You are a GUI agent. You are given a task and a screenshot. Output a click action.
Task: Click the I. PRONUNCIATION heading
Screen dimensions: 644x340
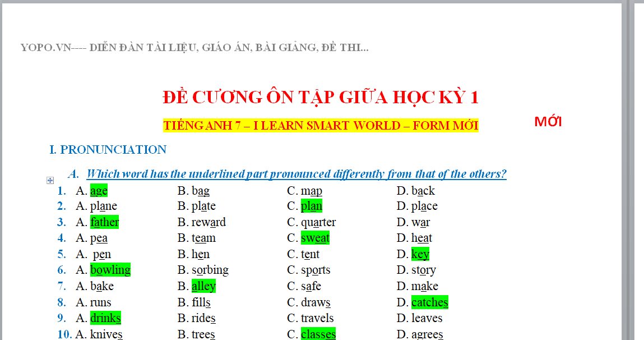click(x=108, y=150)
